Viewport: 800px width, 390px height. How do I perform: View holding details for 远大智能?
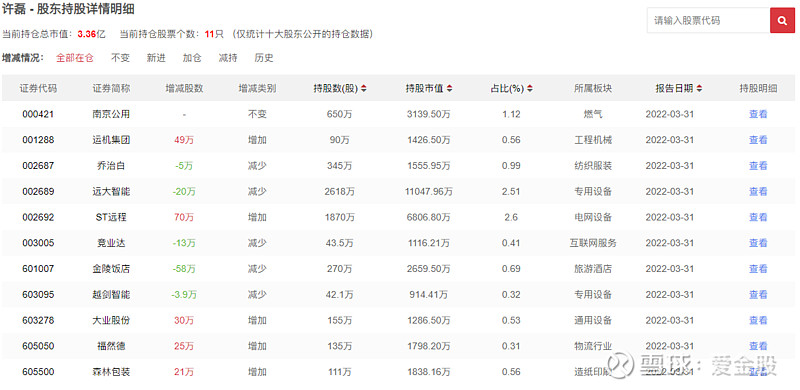pos(758,191)
